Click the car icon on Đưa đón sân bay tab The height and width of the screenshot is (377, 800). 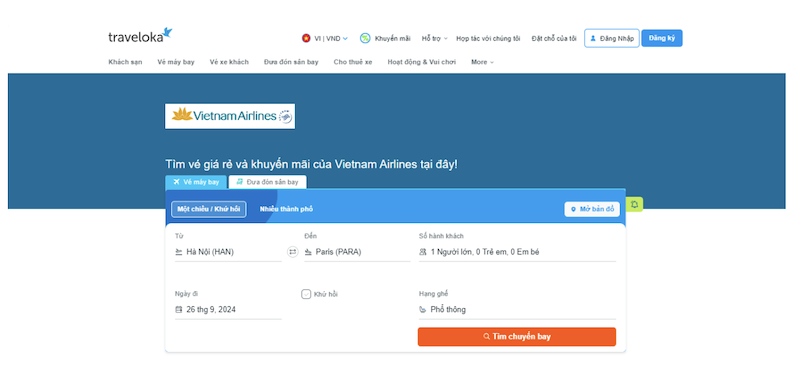239,182
